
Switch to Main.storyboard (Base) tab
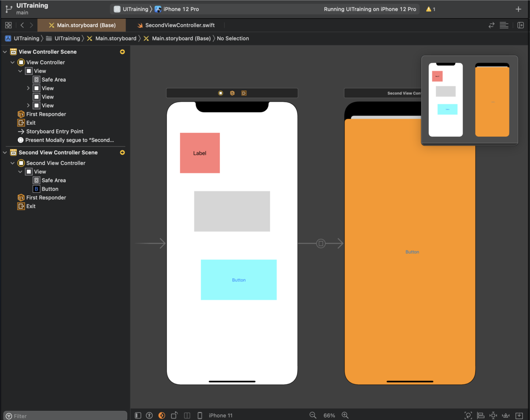coord(82,25)
